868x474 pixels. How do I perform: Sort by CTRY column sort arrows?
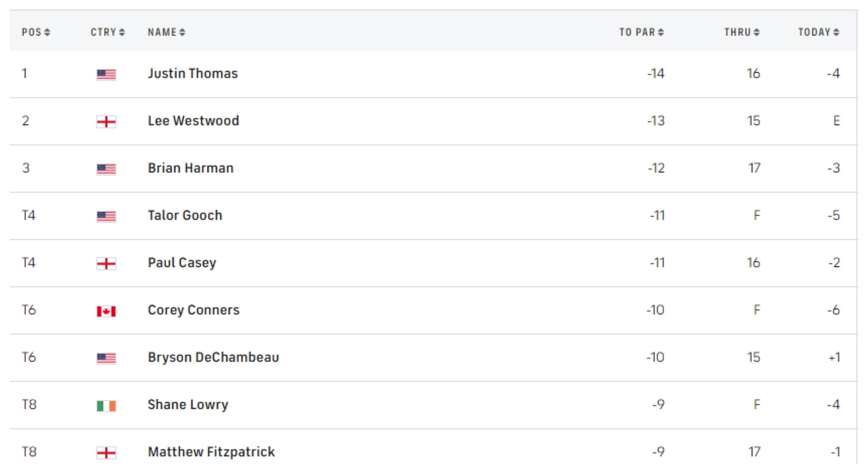122,32
